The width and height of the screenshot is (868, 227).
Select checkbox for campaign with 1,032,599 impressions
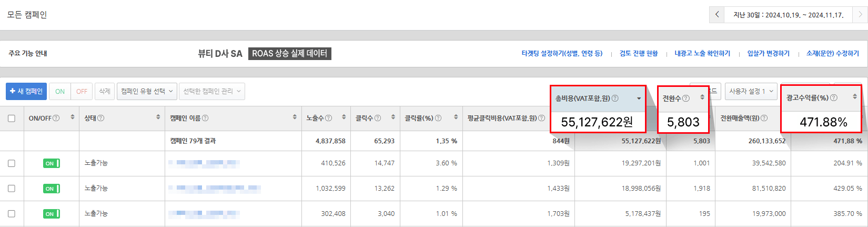click(12, 189)
